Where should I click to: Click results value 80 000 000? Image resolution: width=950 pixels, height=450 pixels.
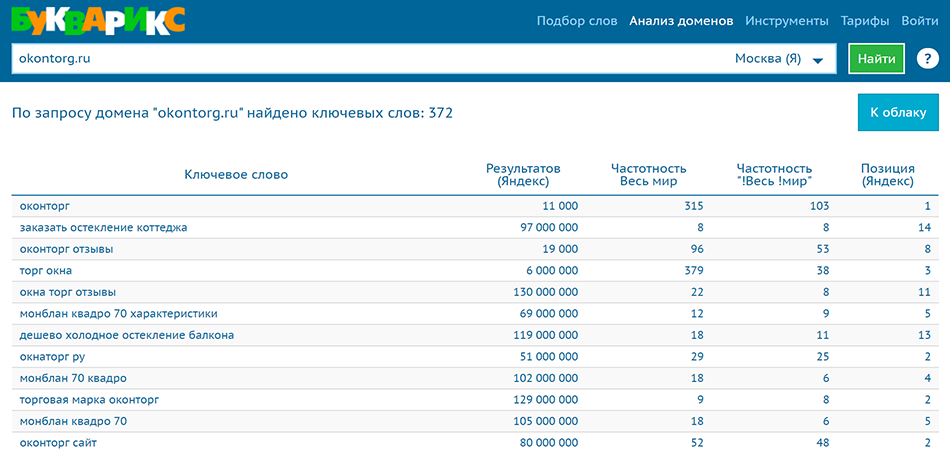click(550, 443)
